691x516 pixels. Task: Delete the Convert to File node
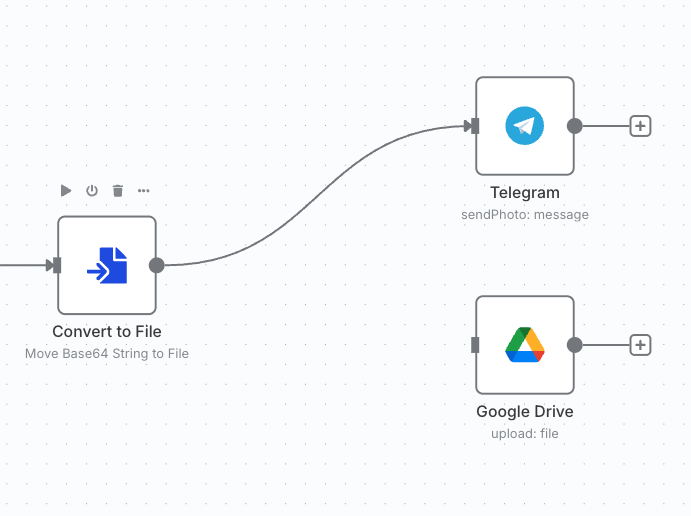118,191
